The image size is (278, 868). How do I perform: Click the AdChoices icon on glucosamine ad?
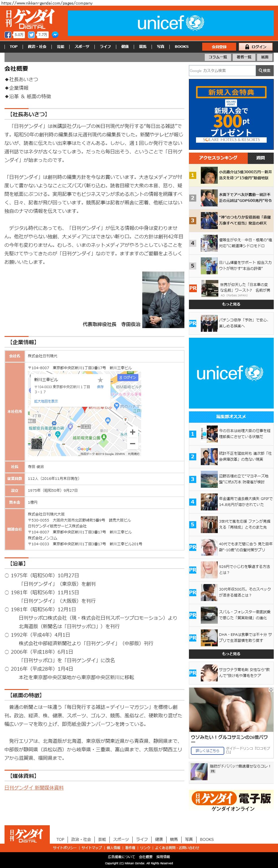pos(271,690)
